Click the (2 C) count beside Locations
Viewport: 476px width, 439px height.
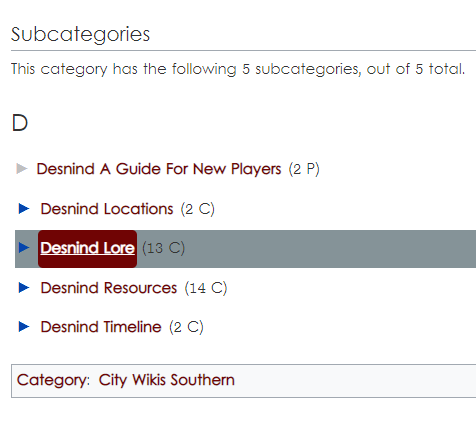198,209
